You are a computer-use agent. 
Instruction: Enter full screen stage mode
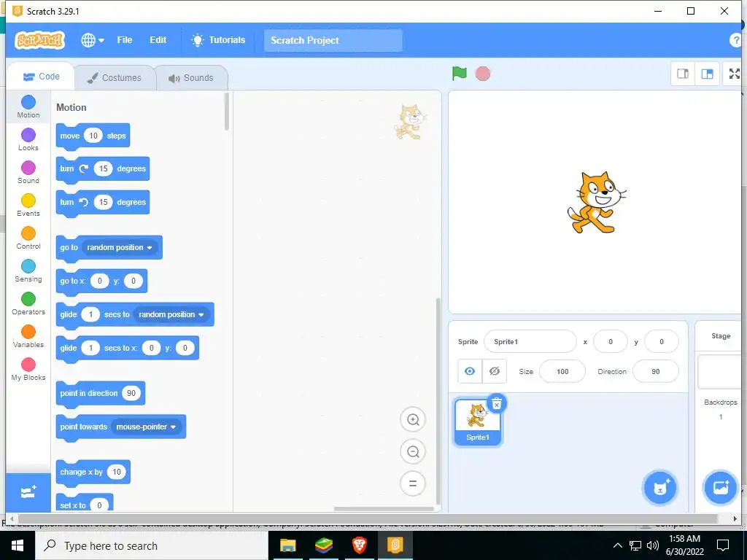click(x=734, y=74)
